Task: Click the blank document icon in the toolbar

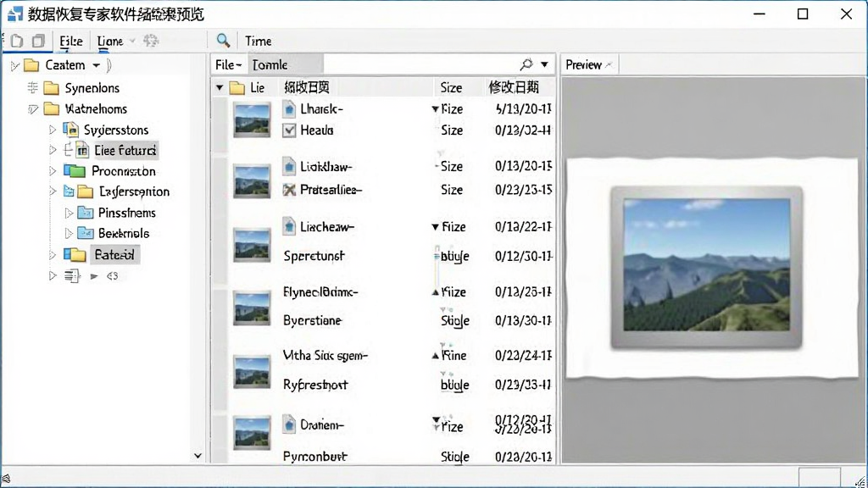Action: [17, 41]
